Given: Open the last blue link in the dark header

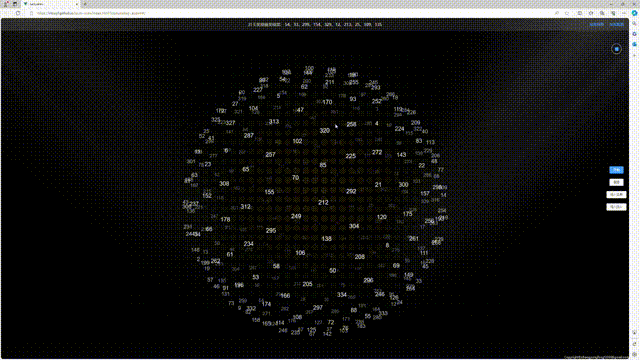Looking at the screenshot, I should coord(616,24).
